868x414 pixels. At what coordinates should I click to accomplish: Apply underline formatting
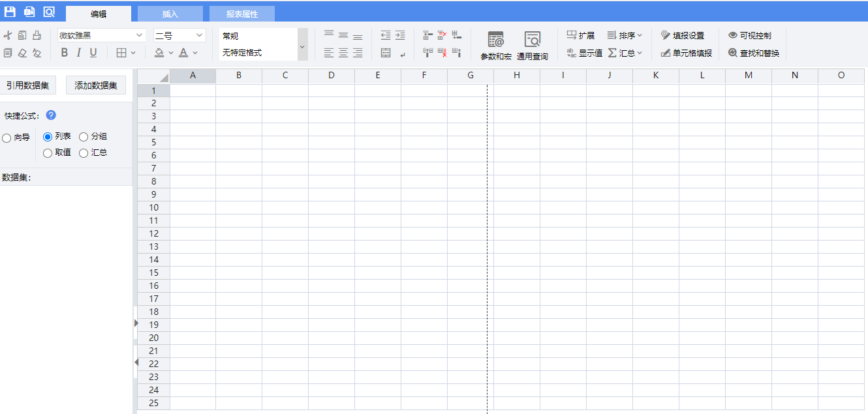click(93, 53)
